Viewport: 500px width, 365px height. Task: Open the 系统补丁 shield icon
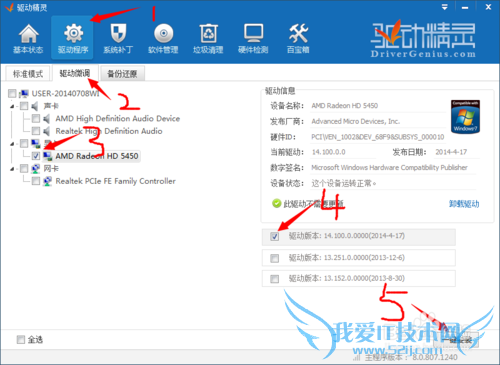[118, 33]
